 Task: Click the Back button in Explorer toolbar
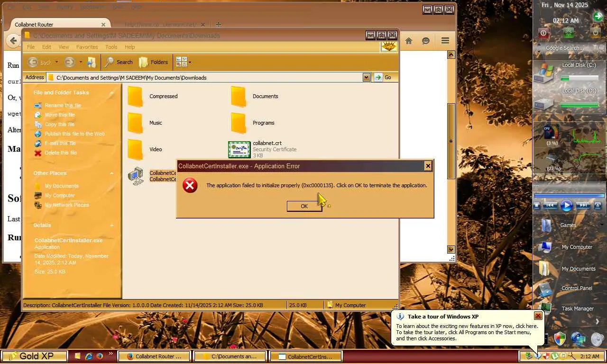pos(39,62)
